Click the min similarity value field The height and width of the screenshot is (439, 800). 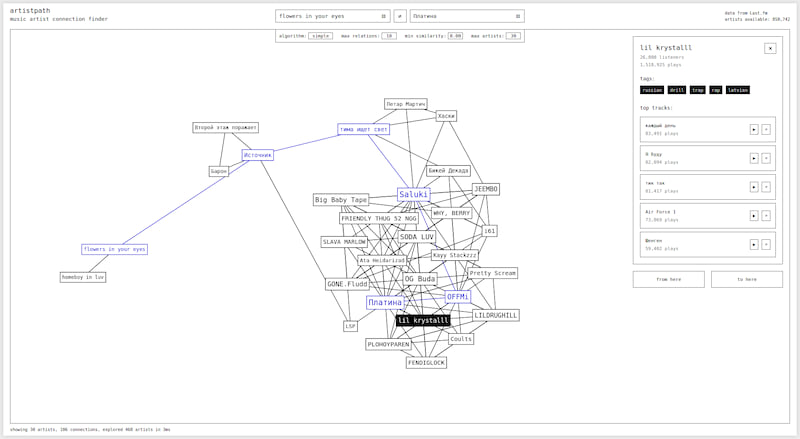[455, 35]
